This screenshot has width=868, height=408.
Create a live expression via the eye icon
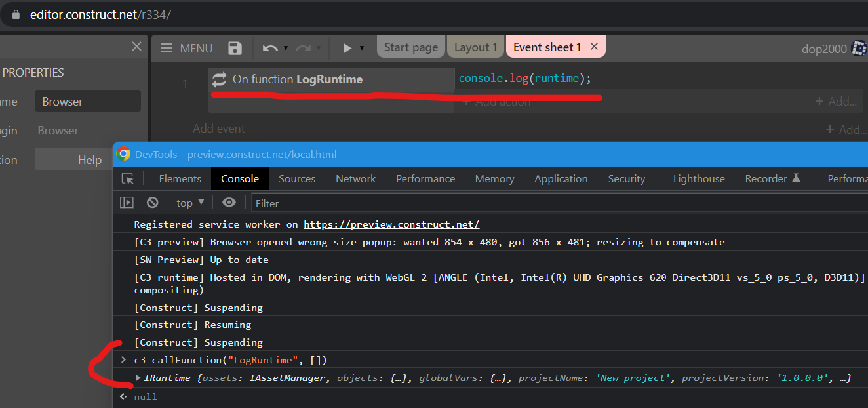pyautogui.click(x=229, y=202)
